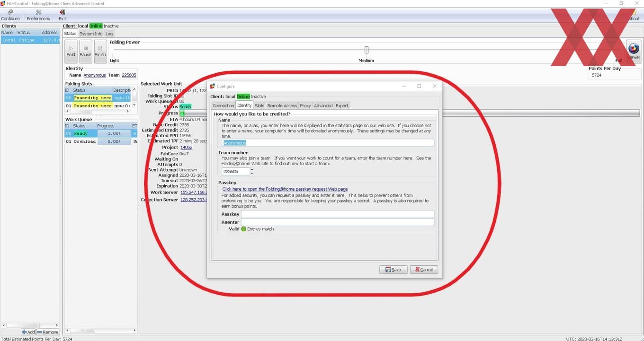Select work queue 00 Ready row
This screenshot has height=341, width=644.
[101, 133]
